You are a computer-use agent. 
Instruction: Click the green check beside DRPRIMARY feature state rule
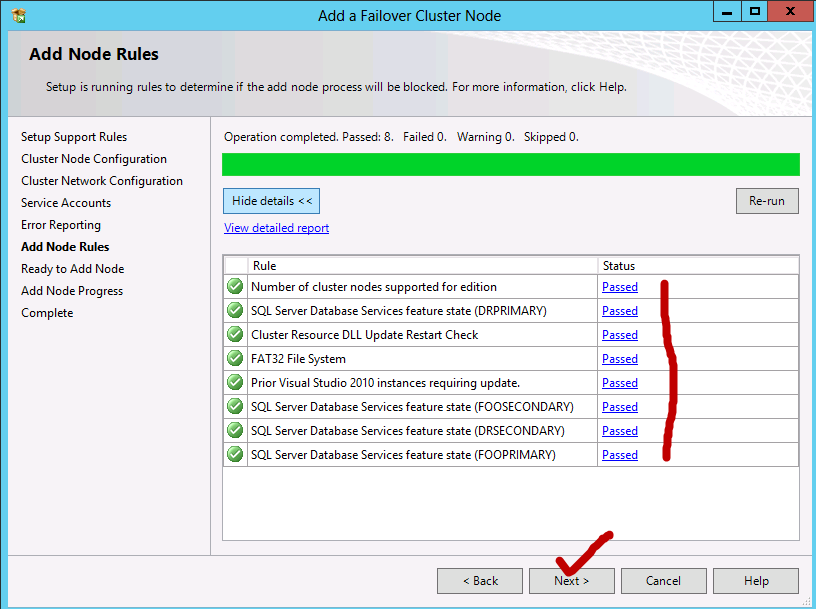(x=234, y=310)
